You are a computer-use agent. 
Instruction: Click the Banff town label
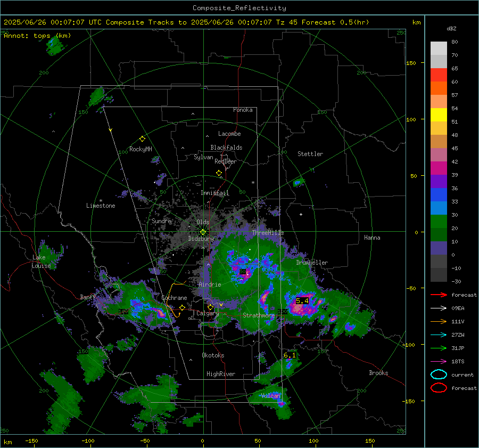click(88, 297)
